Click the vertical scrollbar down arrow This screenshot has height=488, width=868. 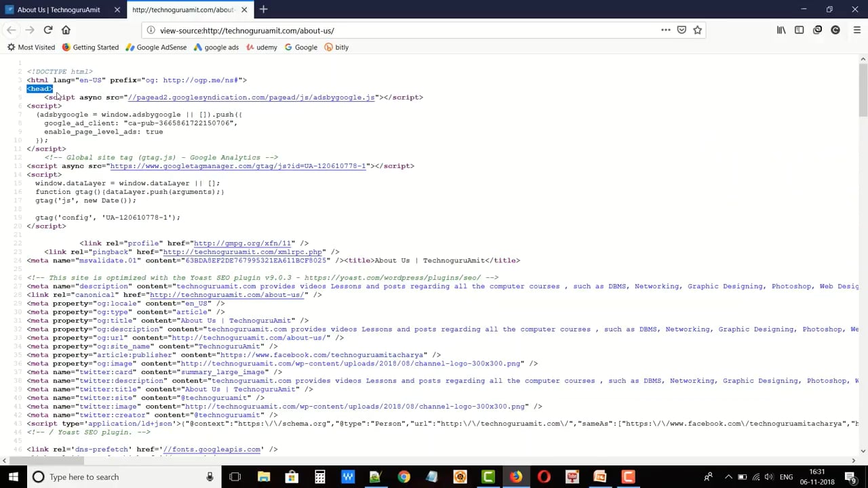coord(863,451)
